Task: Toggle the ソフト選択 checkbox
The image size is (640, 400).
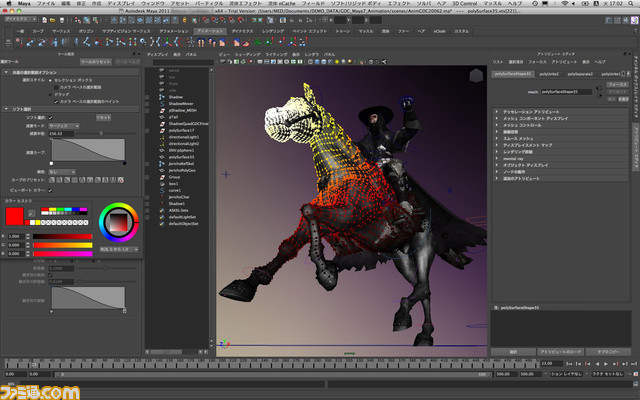Action: click(x=51, y=118)
